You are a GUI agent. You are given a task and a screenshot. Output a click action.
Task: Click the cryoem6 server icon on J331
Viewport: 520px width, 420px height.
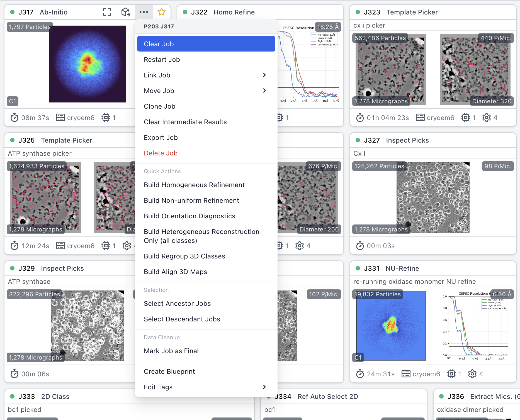(406, 374)
